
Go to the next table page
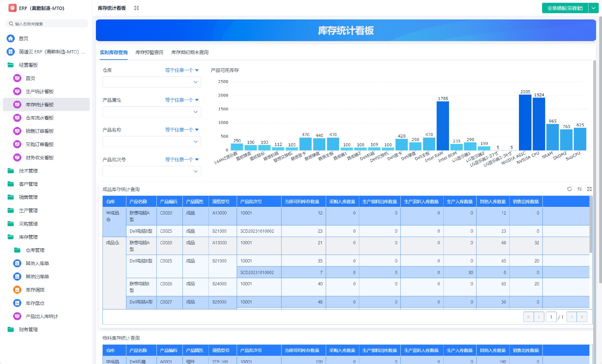click(572, 317)
